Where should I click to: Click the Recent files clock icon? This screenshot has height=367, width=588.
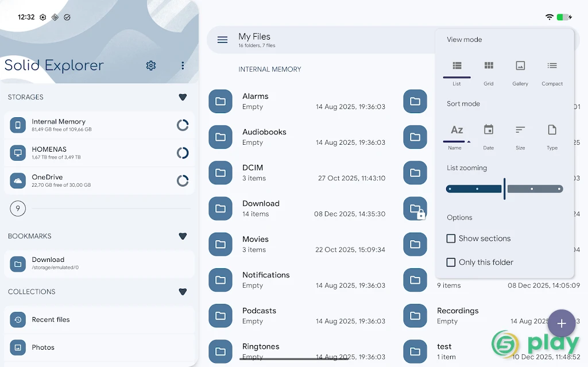coord(18,320)
